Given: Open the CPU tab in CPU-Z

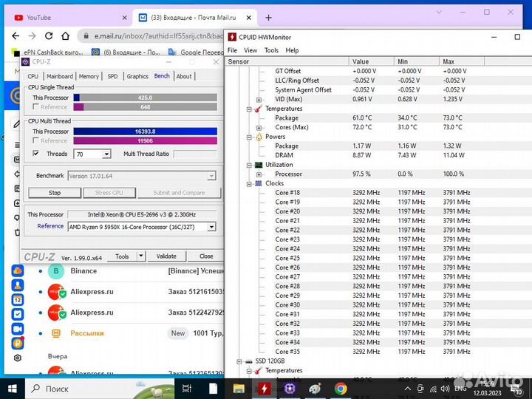Looking at the screenshot, I should [x=33, y=76].
